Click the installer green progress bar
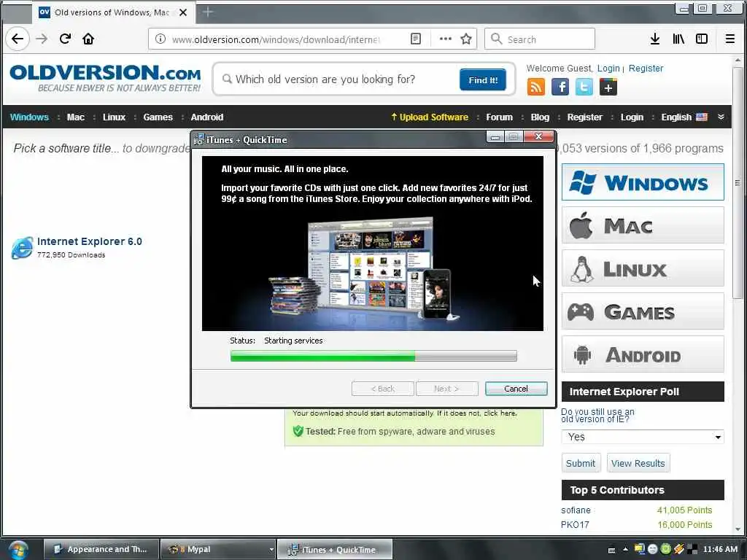747x560 pixels. click(x=373, y=356)
